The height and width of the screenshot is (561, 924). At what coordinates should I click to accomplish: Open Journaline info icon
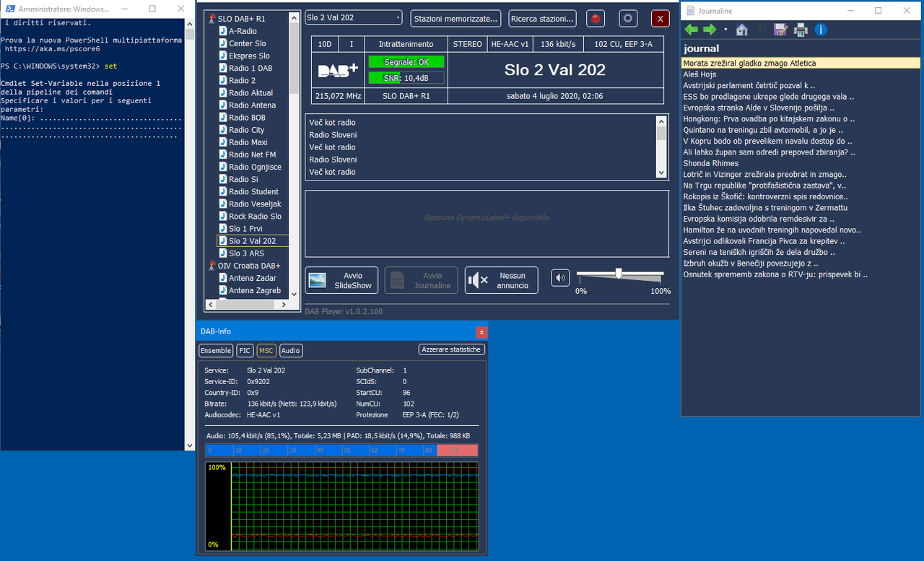coord(820,30)
